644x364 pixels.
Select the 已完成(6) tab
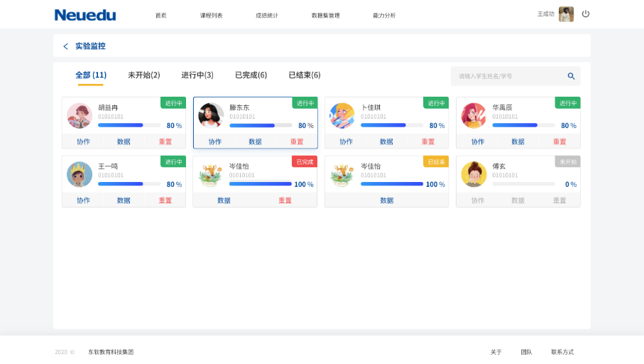point(251,75)
